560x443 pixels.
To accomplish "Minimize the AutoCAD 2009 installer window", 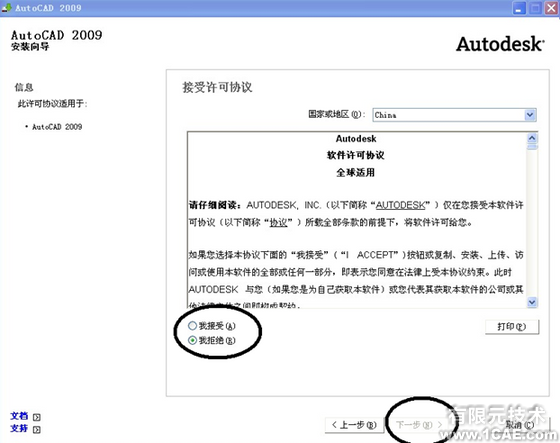I will pyautogui.click(x=519, y=8).
